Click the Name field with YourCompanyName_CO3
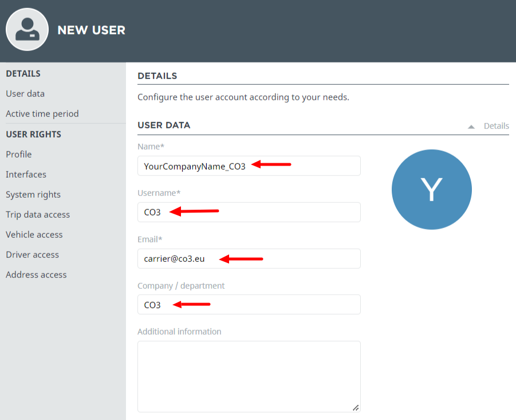 click(x=249, y=166)
